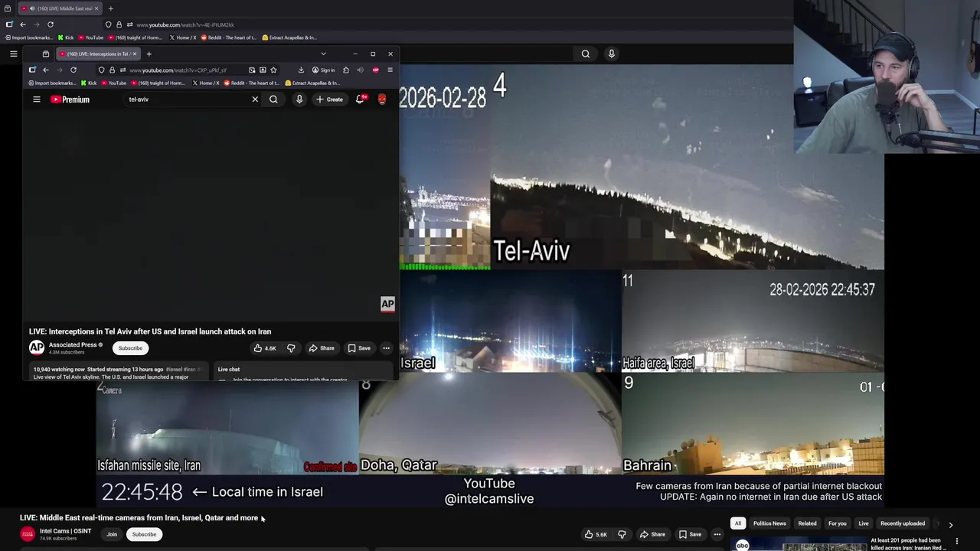Open the account avatar menu
The width and height of the screenshot is (980, 551).
382,99
